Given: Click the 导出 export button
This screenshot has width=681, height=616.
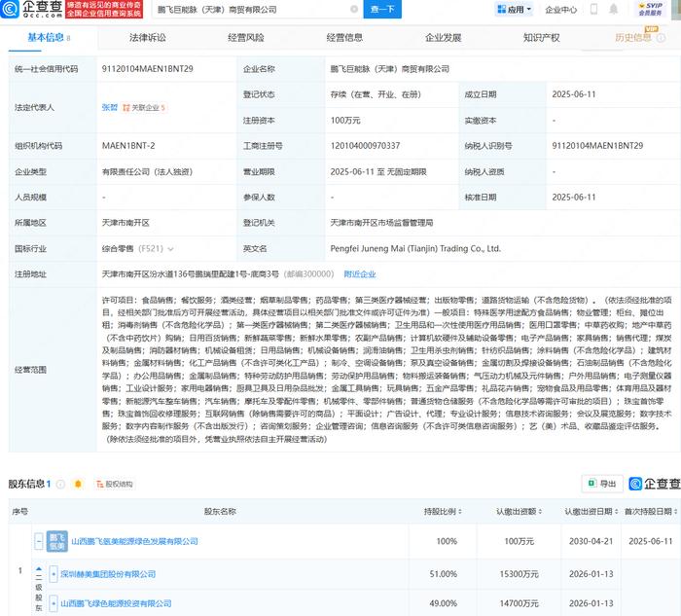Looking at the screenshot, I should [602, 484].
